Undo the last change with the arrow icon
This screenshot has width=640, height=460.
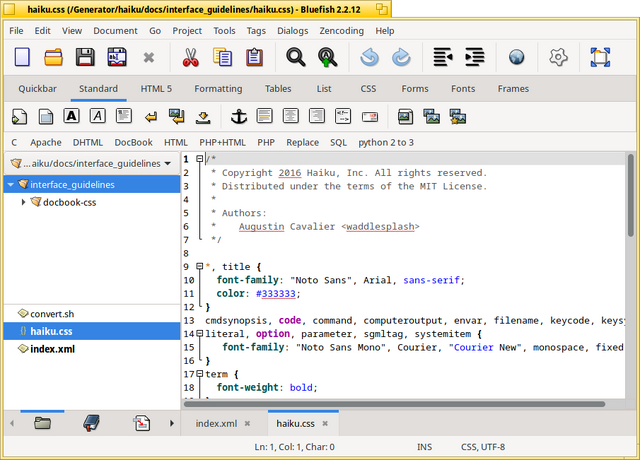[369, 57]
